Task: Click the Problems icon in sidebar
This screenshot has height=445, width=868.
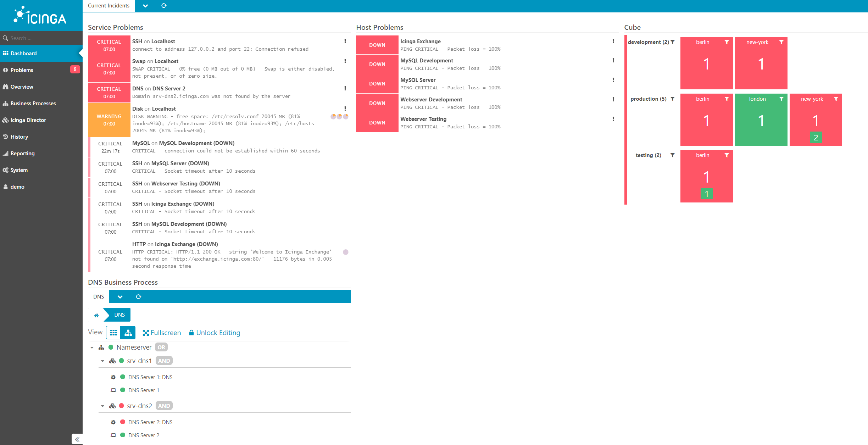Action: pyautogui.click(x=6, y=70)
